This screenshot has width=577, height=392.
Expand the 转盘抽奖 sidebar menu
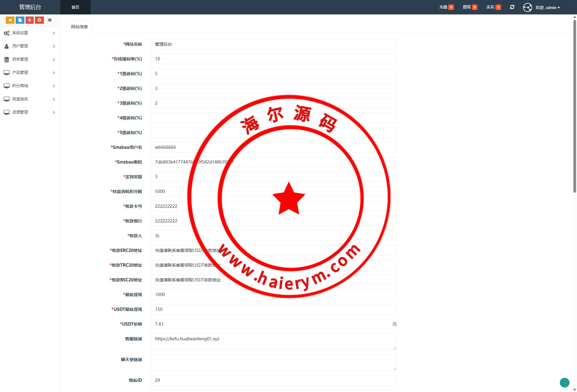point(29,99)
